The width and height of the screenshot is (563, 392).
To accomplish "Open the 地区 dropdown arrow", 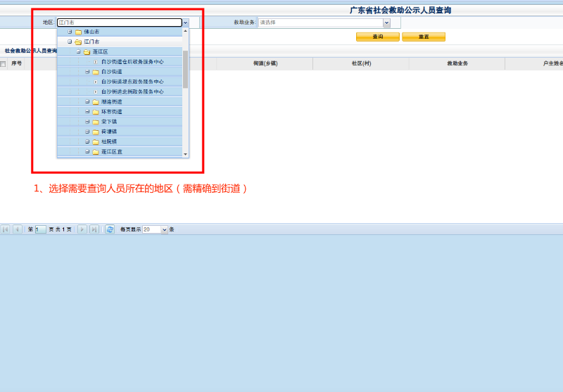I will pyautogui.click(x=185, y=23).
